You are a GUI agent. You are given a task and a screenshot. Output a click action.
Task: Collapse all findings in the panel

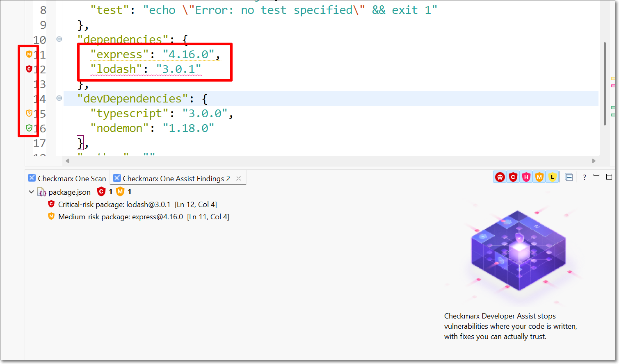(x=569, y=177)
